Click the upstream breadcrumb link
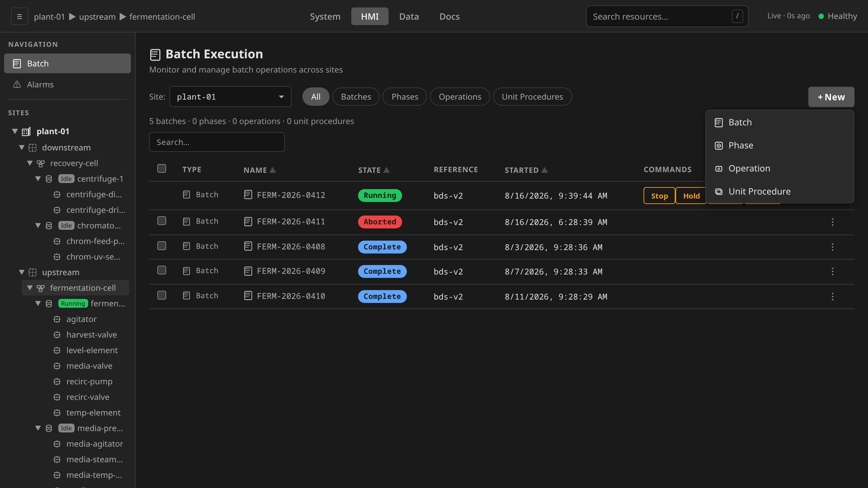Screen dimensions: 868x488 (x=97, y=17)
